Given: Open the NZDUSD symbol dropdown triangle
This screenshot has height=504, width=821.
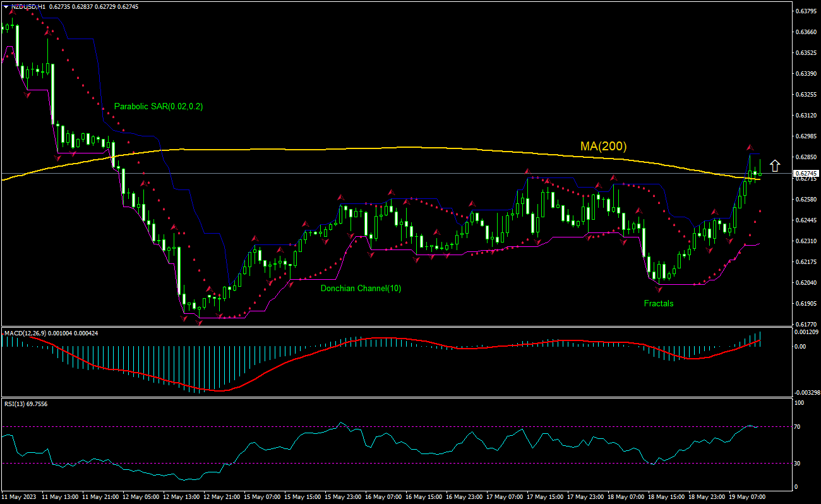Looking at the screenshot, I should [6, 6].
